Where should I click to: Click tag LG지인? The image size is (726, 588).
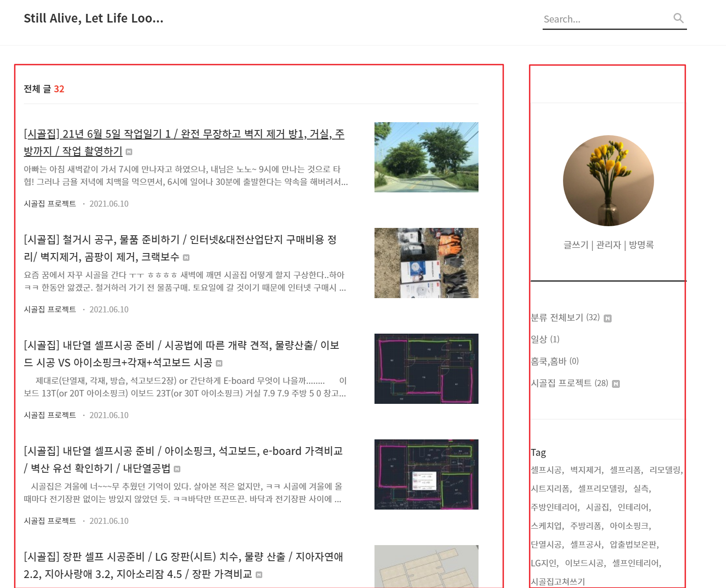click(x=544, y=563)
